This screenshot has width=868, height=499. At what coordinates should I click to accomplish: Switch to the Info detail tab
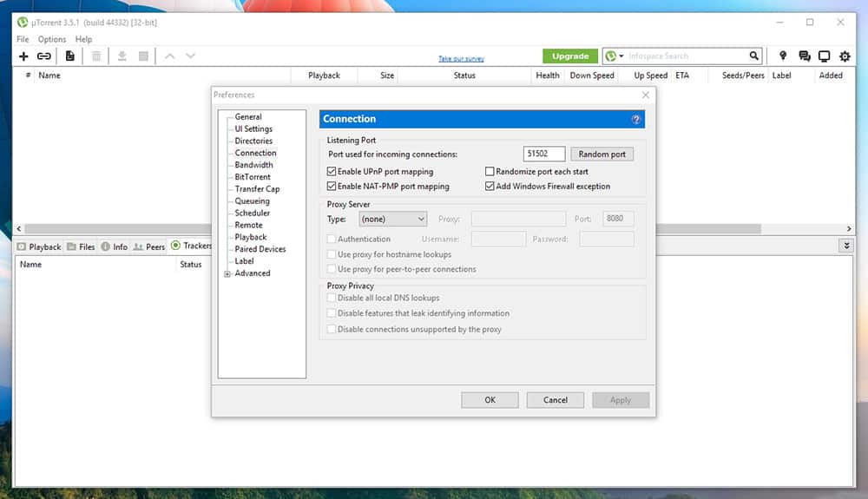[x=114, y=246]
